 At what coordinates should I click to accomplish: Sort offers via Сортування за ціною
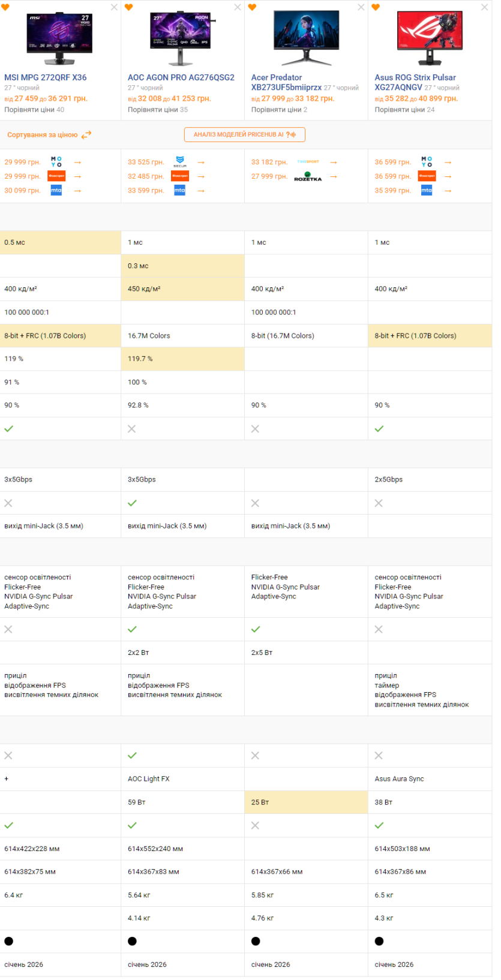[x=42, y=135]
